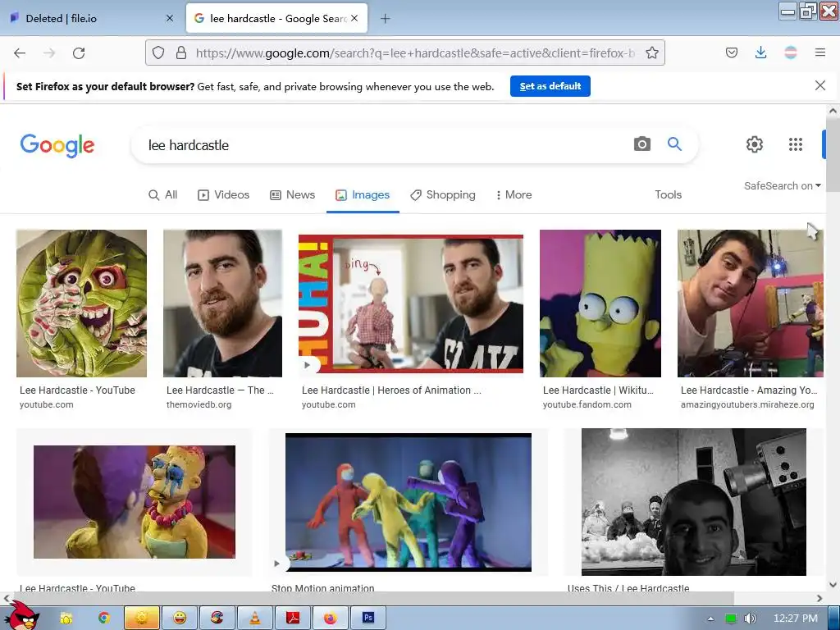Image resolution: width=840 pixels, height=630 pixels.
Task: Switch to Shopping results
Action: 443,195
